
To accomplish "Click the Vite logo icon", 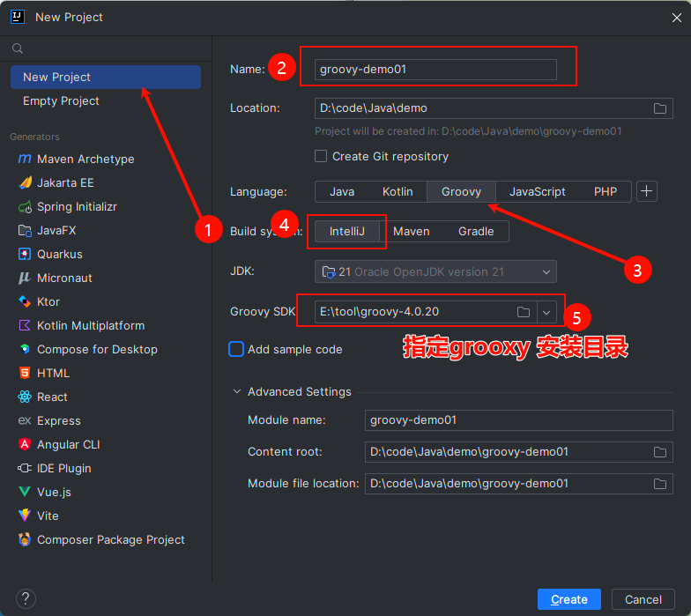I will coord(25,516).
